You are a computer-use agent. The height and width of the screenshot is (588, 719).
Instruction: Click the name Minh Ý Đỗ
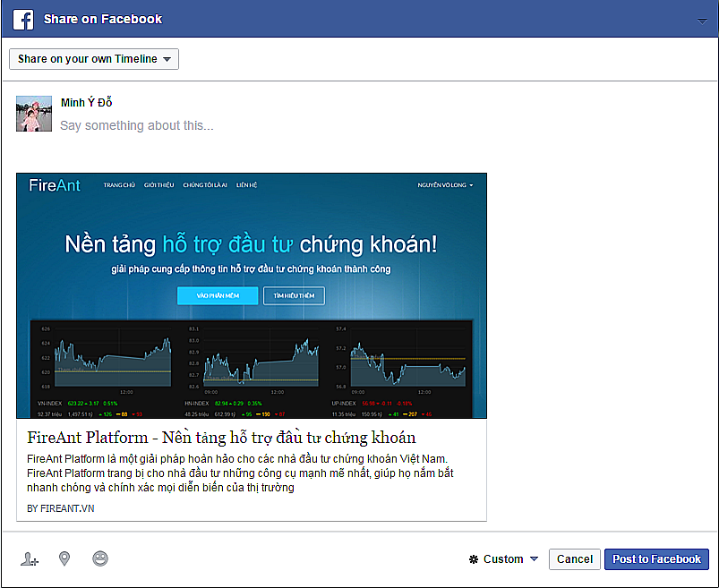pyautogui.click(x=86, y=103)
